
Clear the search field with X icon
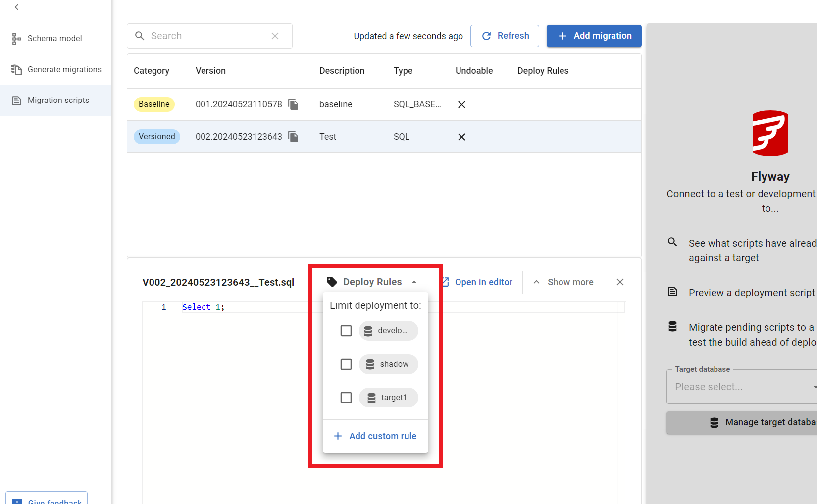tap(275, 36)
